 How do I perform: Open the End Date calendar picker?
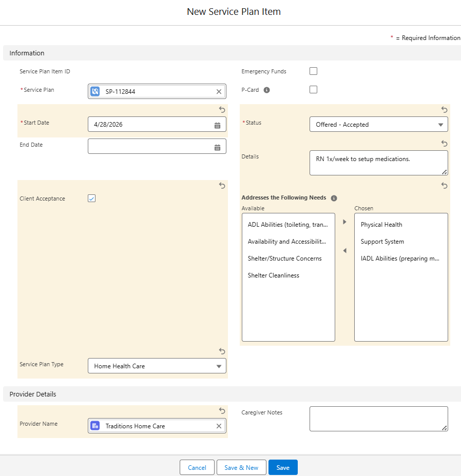pos(217,148)
